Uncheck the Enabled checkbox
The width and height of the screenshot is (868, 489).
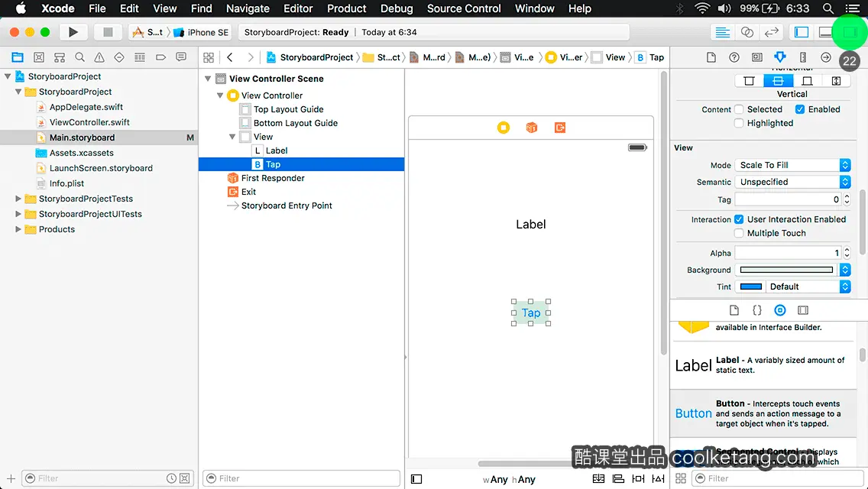(800, 109)
